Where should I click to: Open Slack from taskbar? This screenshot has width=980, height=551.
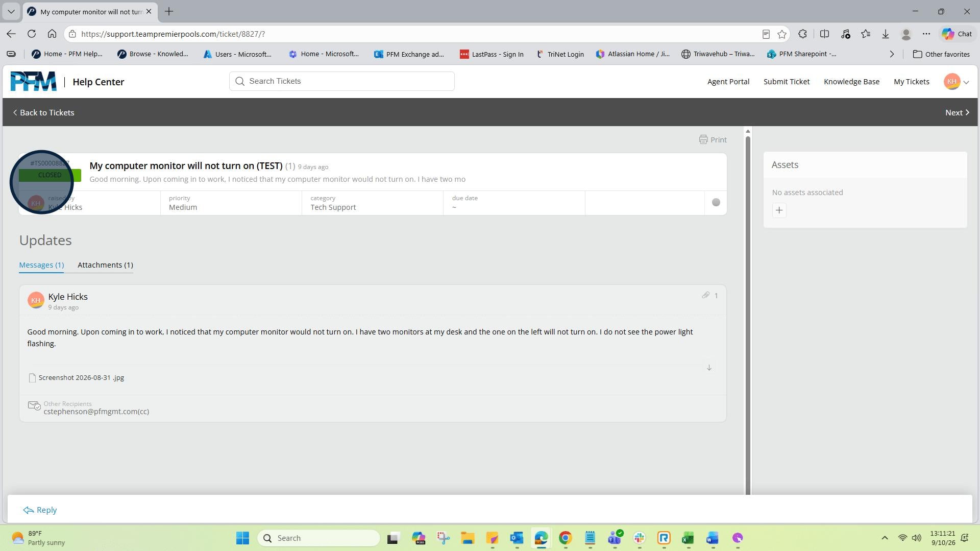[x=639, y=538]
